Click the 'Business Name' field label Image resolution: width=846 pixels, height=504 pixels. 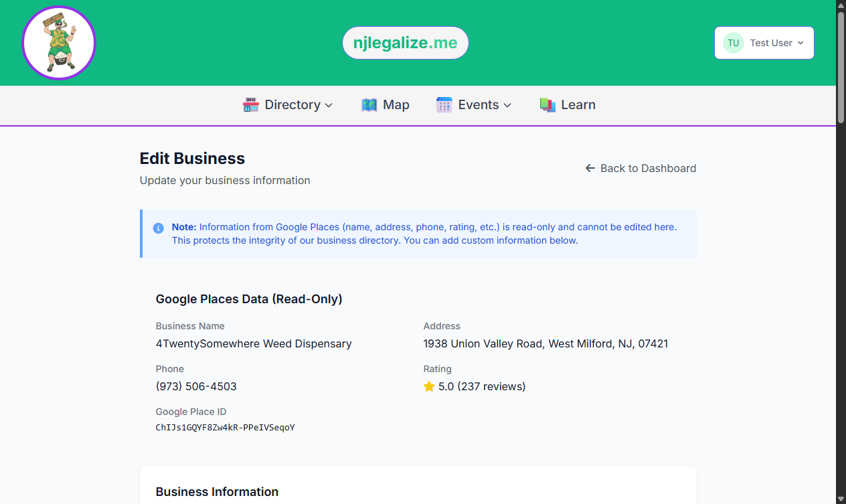pyautogui.click(x=190, y=326)
